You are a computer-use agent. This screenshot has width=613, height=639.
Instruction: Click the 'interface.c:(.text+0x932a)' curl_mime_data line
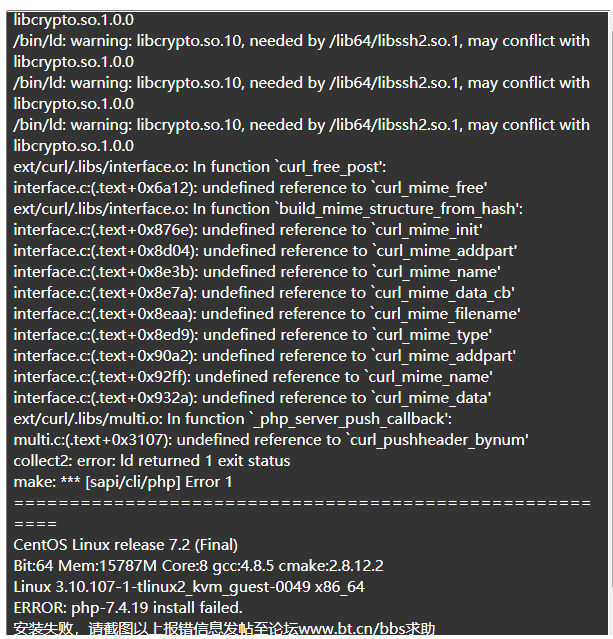coord(252,398)
